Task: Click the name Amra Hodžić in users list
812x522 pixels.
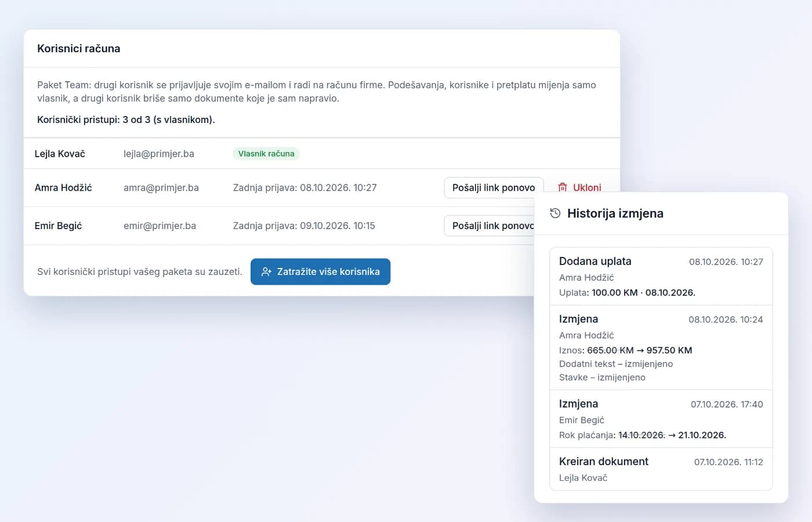Action: (x=63, y=187)
